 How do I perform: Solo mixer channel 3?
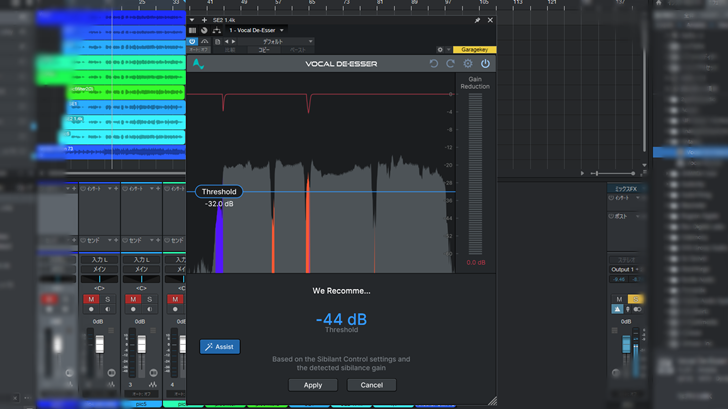pos(150,299)
